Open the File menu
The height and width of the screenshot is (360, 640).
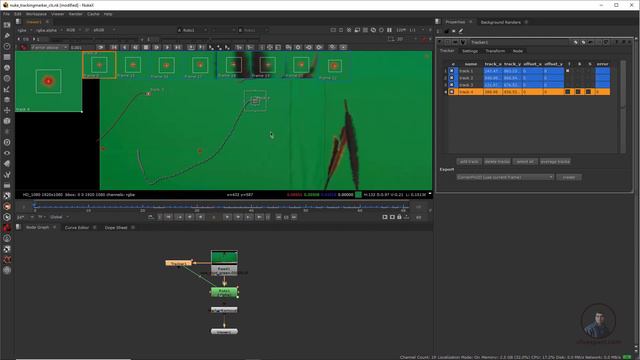click(x=7, y=14)
